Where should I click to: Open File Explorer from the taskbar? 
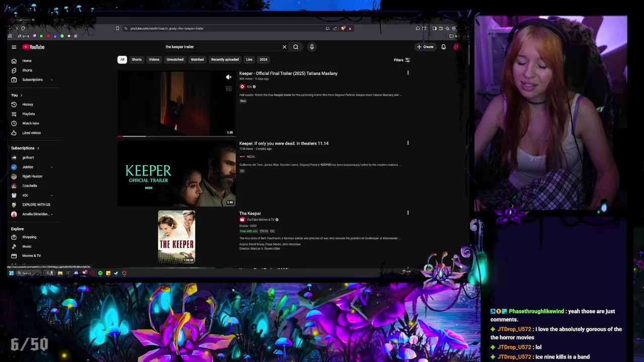pyautogui.click(x=60, y=273)
